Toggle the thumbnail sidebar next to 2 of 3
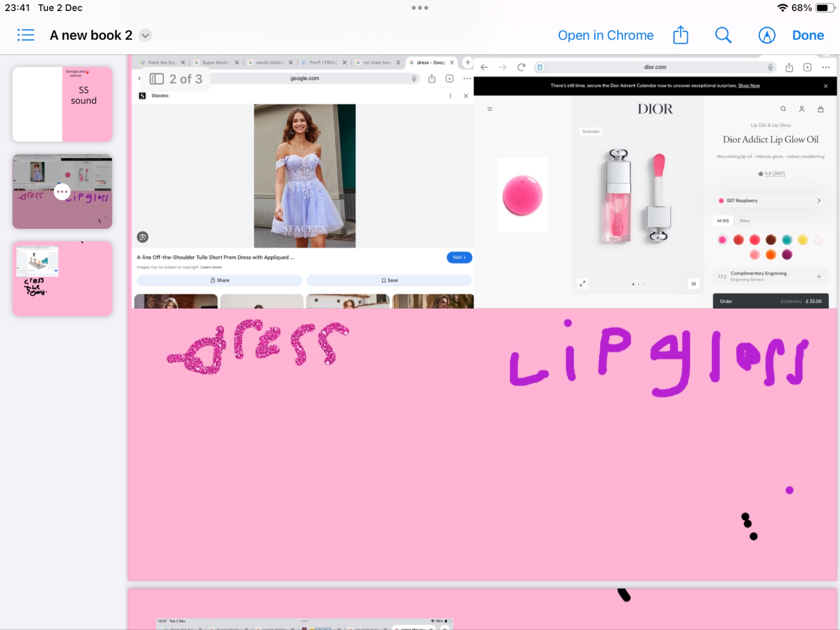This screenshot has height=630, width=840. pyautogui.click(x=156, y=79)
